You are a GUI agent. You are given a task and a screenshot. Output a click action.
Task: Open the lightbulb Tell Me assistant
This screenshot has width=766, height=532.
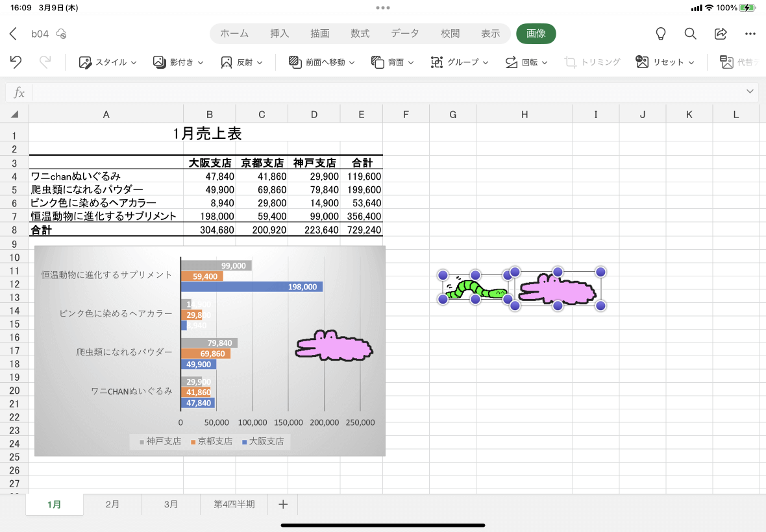click(x=660, y=34)
